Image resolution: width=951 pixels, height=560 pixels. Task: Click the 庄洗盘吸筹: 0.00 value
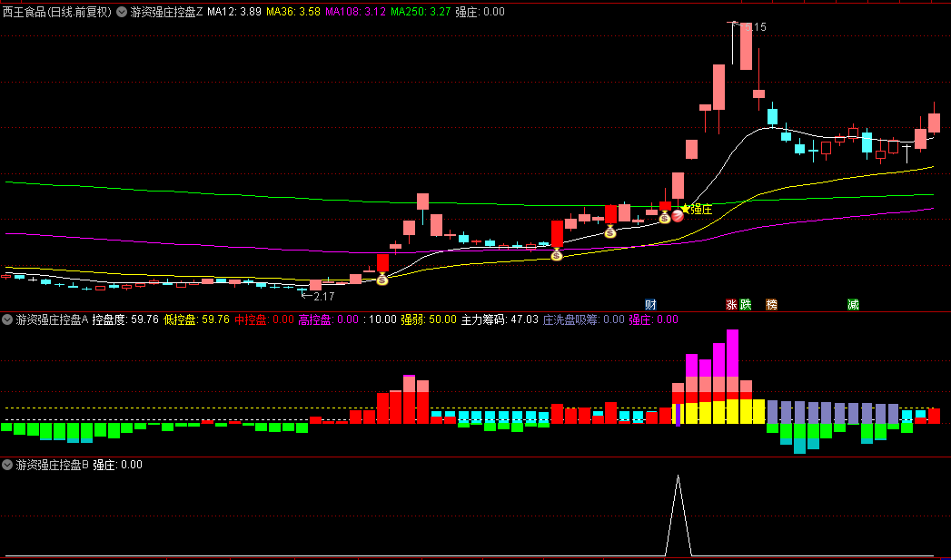(x=583, y=319)
